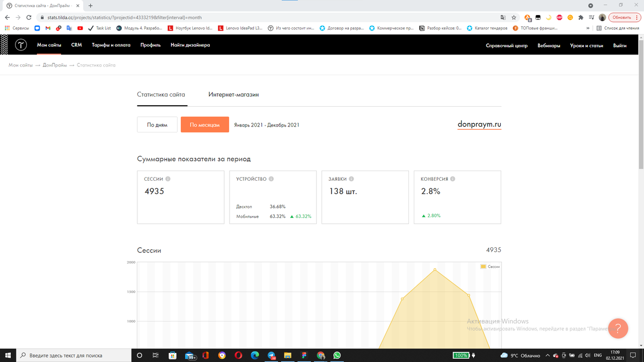This screenshot has width=644, height=362.
Task: Click the browser address bar URL
Action: tap(125, 17)
